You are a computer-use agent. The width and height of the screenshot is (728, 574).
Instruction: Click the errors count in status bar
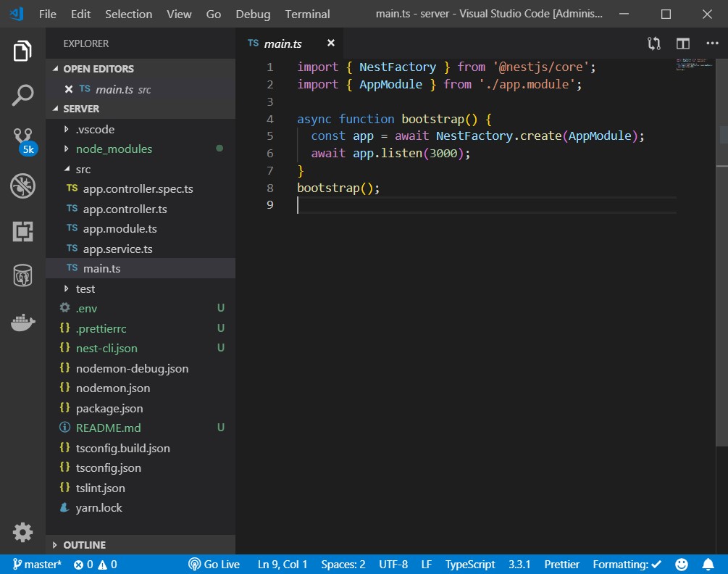(x=83, y=565)
